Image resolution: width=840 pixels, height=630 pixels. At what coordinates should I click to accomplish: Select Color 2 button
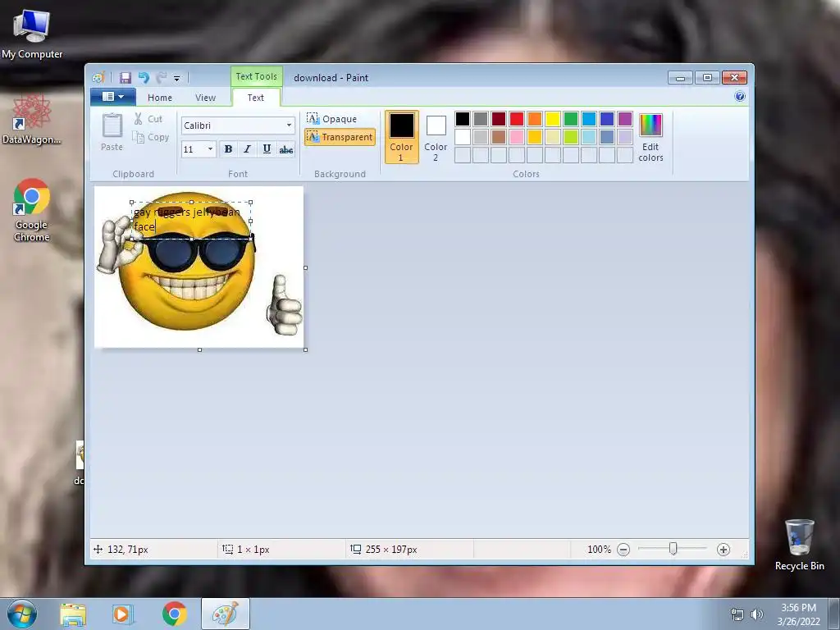(436, 136)
